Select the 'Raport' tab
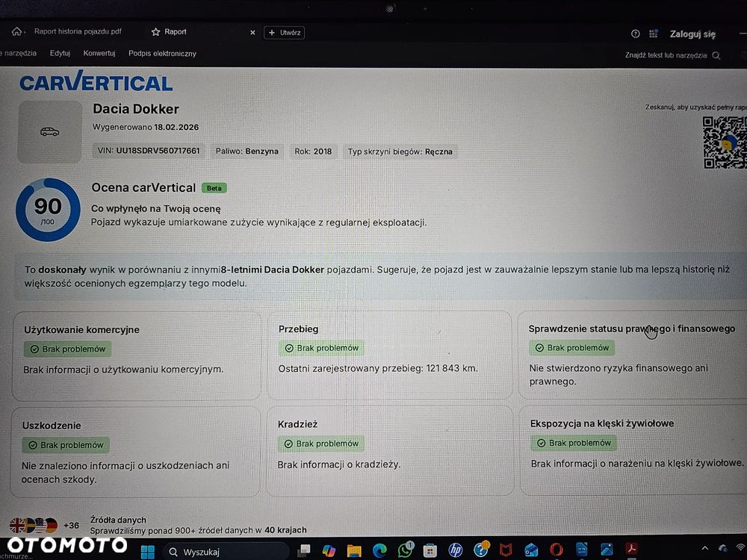Image resolution: width=747 pixels, height=560 pixels. pyautogui.click(x=176, y=32)
